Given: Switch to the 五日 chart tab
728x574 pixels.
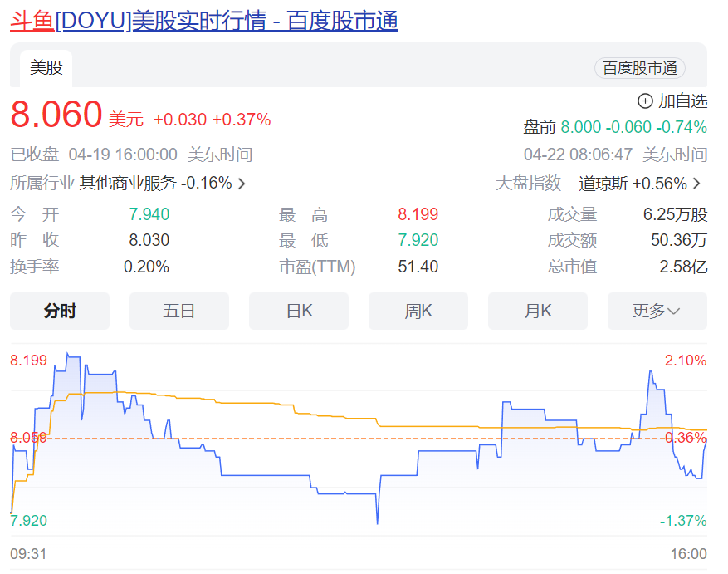Looking at the screenshot, I should coord(179,311).
